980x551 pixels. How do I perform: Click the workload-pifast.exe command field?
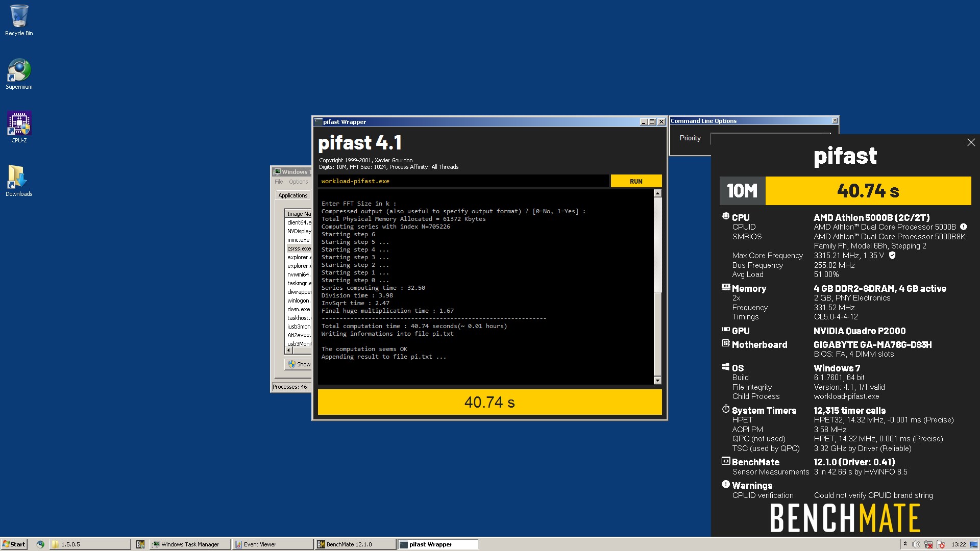click(463, 181)
